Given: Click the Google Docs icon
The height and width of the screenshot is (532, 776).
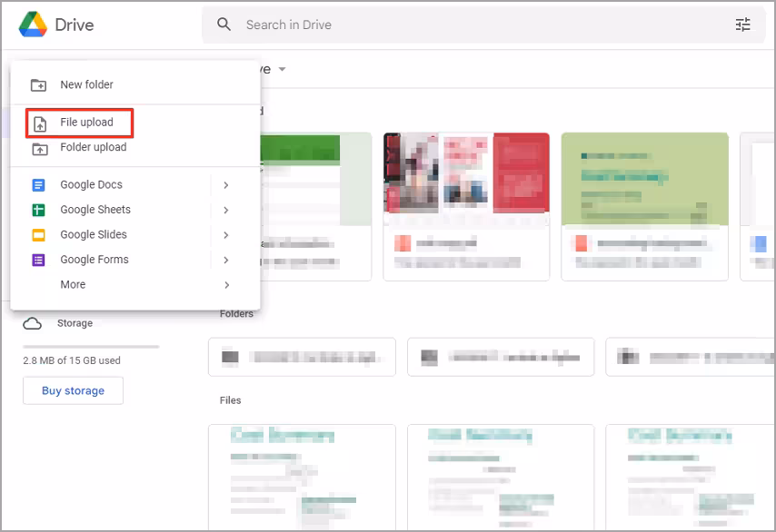Looking at the screenshot, I should tap(38, 185).
